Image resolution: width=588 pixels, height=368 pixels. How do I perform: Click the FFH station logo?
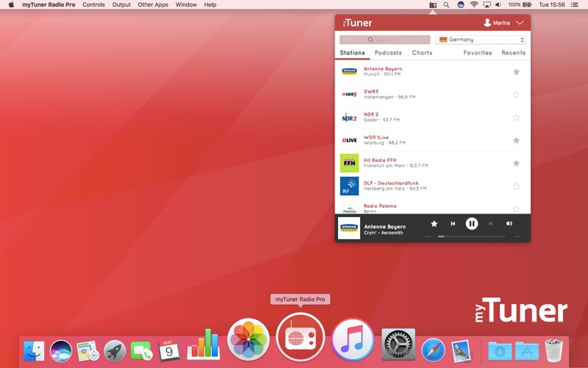[350, 163]
